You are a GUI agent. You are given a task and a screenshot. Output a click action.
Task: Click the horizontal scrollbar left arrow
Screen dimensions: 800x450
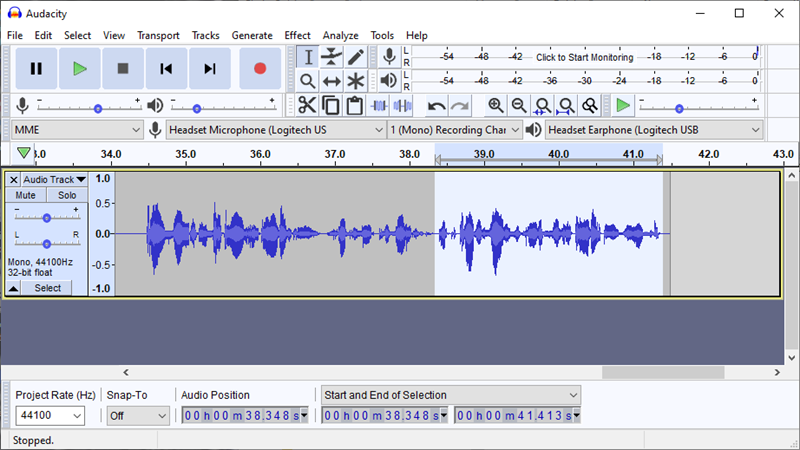point(126,372)
